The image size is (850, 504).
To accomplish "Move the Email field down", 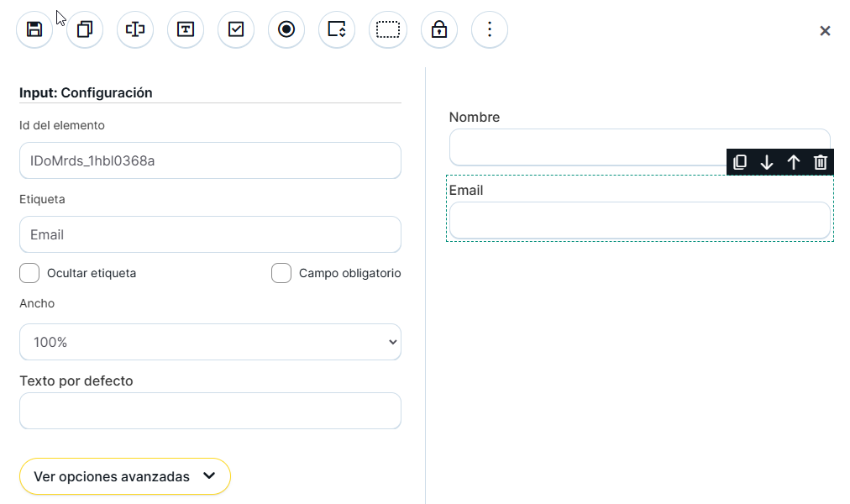I will coord(767,162).
